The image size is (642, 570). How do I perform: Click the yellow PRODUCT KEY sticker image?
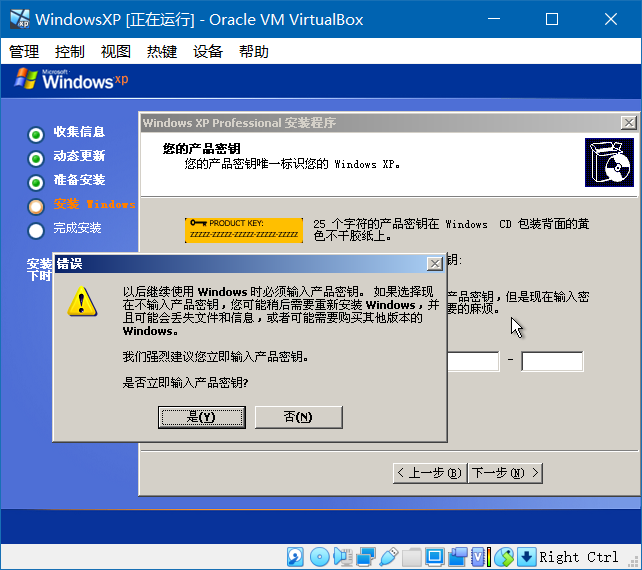(x=244, y=231)
